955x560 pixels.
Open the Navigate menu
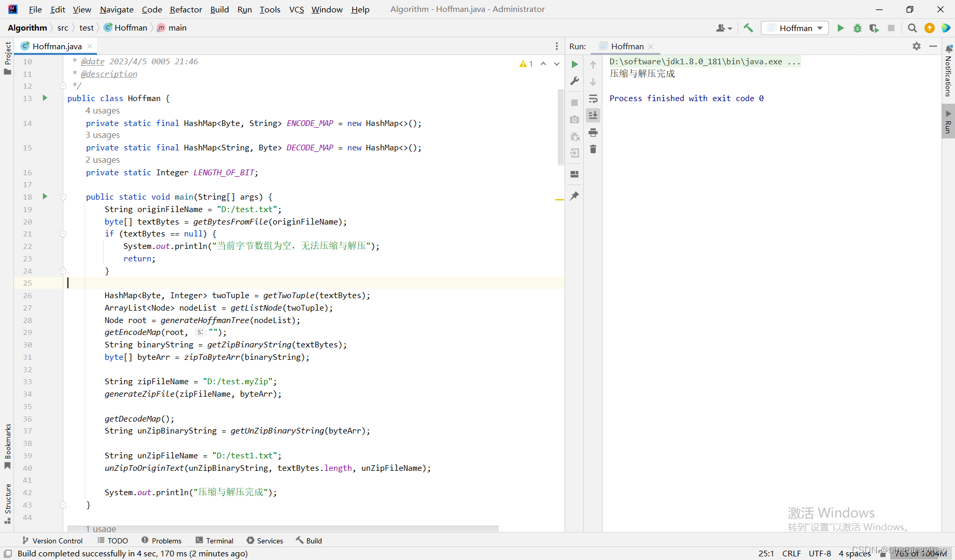(117, 9)
